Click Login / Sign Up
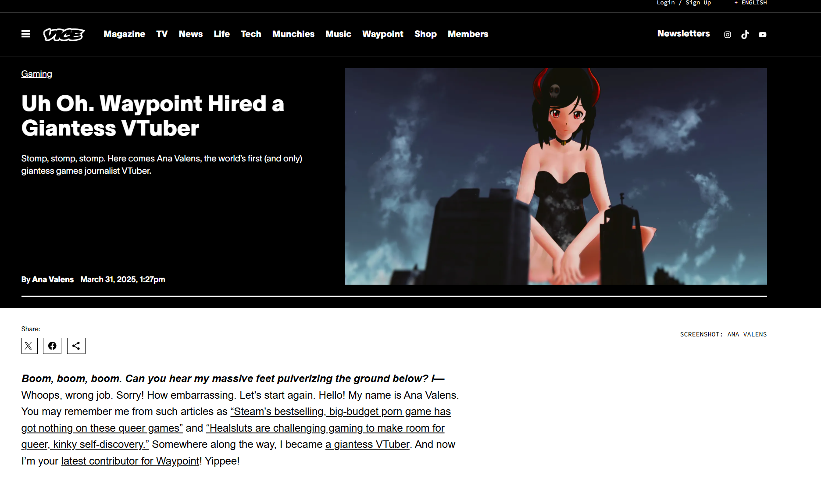The width and height of the screenshot is (821, 504). (x=684, y=3)
